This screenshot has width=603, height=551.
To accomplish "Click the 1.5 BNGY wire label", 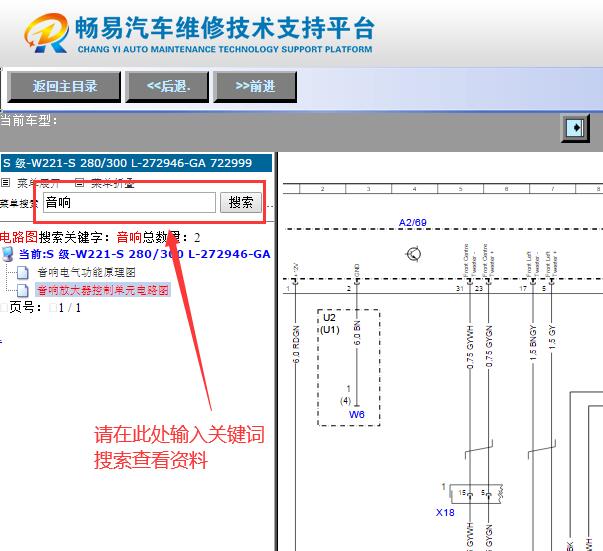I will tap(533, 343).
